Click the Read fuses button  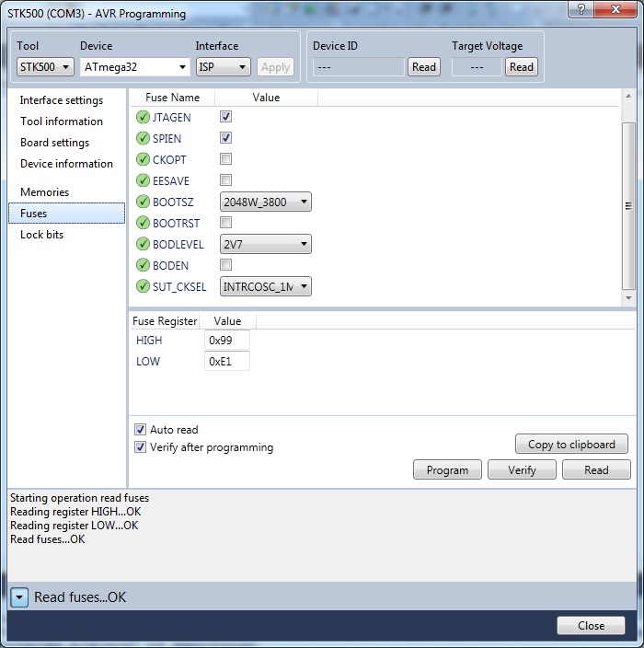point(596,469)
